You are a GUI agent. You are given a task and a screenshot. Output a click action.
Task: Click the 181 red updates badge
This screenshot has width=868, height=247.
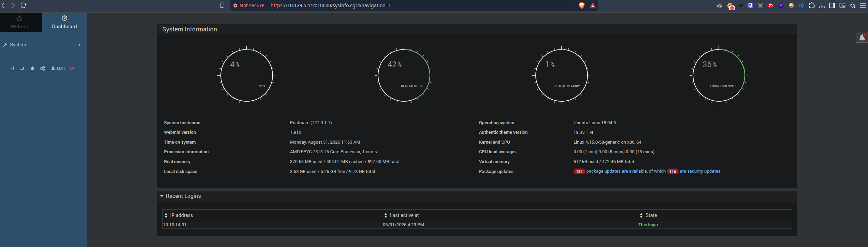[x=579, y=172]
